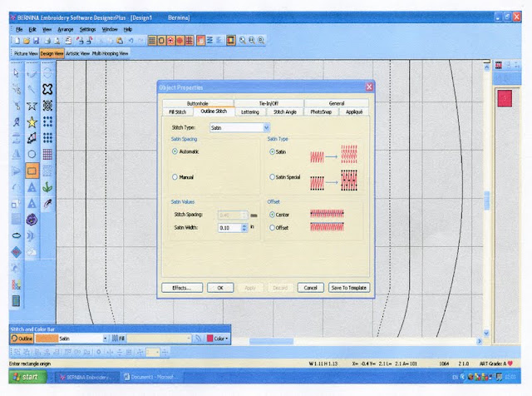Switch to Artistic View

click(77, 54)
